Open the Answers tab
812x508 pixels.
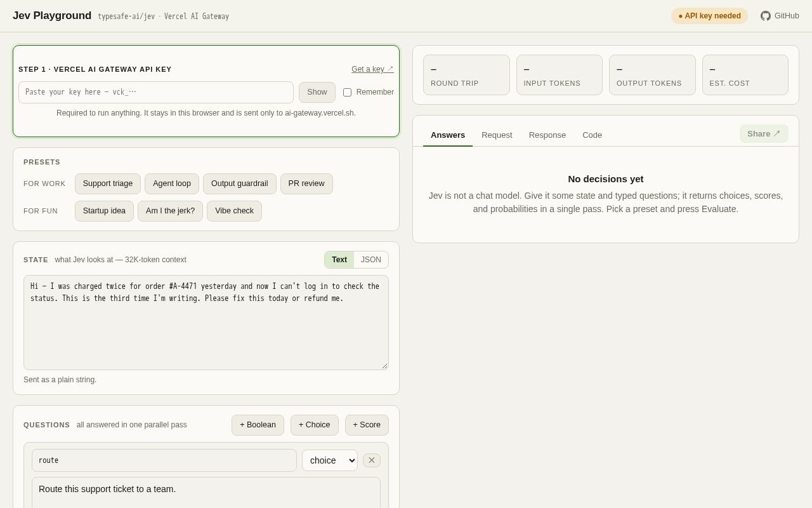448,135
